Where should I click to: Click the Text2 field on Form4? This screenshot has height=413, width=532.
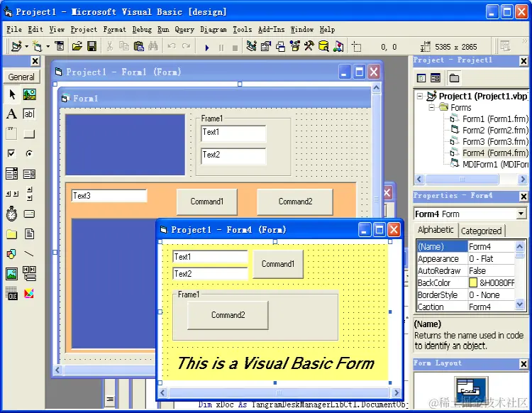pyautogui.click(x=211, y=273)
